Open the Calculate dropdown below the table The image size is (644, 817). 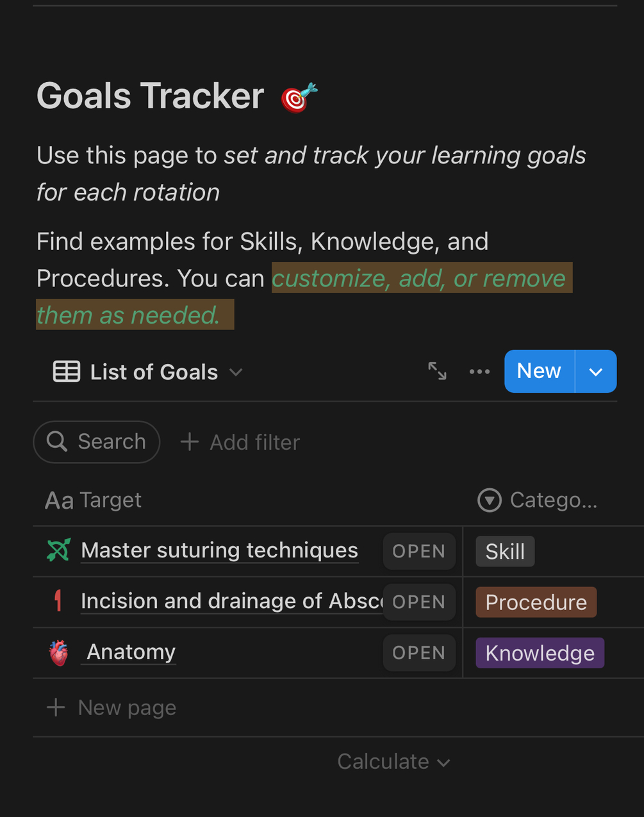(393, 762)
